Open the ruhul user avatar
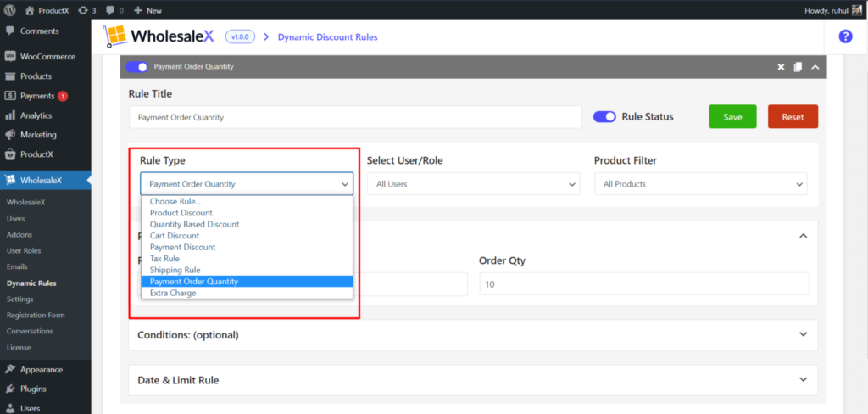Viewport: 868px width, 414px height. [x=857, y=10]
